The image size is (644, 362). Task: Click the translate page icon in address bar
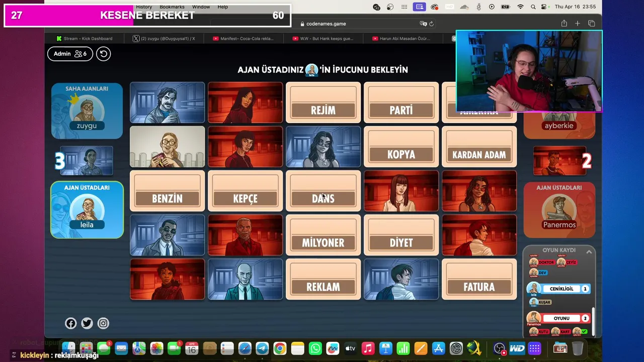click(423, 24)
